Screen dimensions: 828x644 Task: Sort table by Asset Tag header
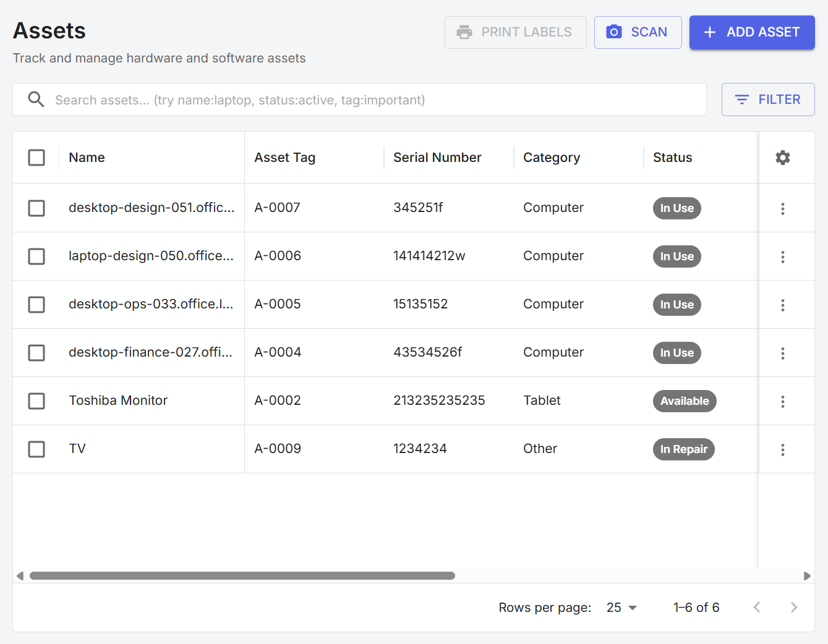click(284, 158)
